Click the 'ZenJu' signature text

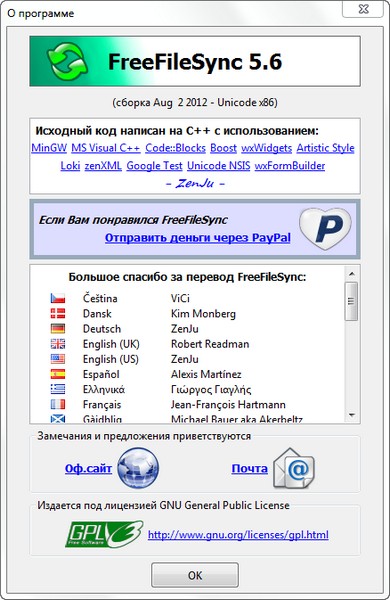click(x=195, y=184)
